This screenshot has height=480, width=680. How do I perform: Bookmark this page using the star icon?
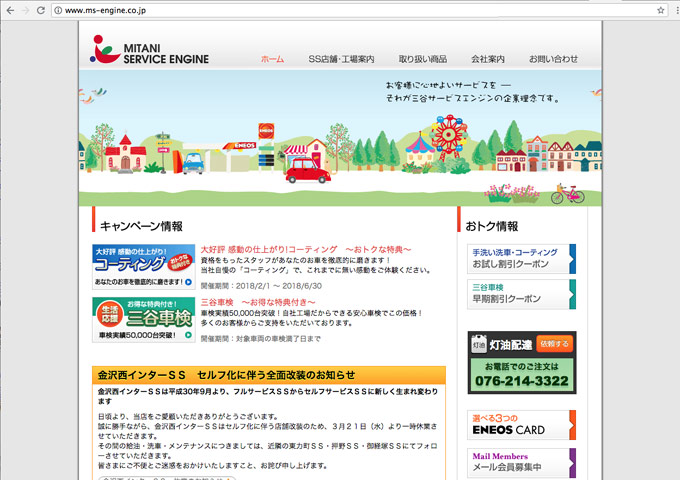tap(660, 9)
